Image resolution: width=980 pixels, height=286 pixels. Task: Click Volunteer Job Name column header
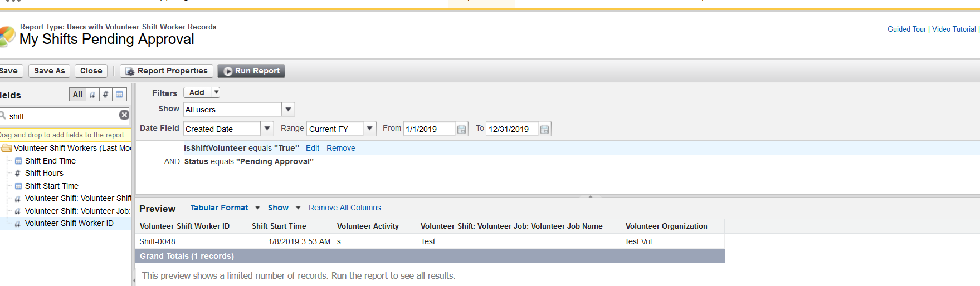pos(518,226)
